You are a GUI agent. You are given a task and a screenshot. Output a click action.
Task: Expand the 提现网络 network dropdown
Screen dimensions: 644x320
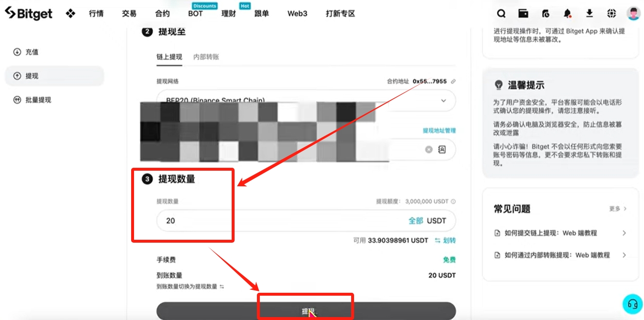[x=306, y=101]
